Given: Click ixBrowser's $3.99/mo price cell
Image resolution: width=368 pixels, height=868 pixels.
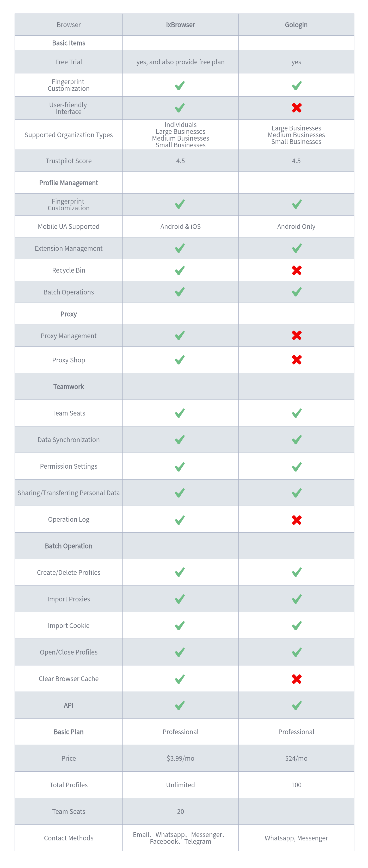Looking at the screenshot, I should pyautogui.click(x=180, y=758).
